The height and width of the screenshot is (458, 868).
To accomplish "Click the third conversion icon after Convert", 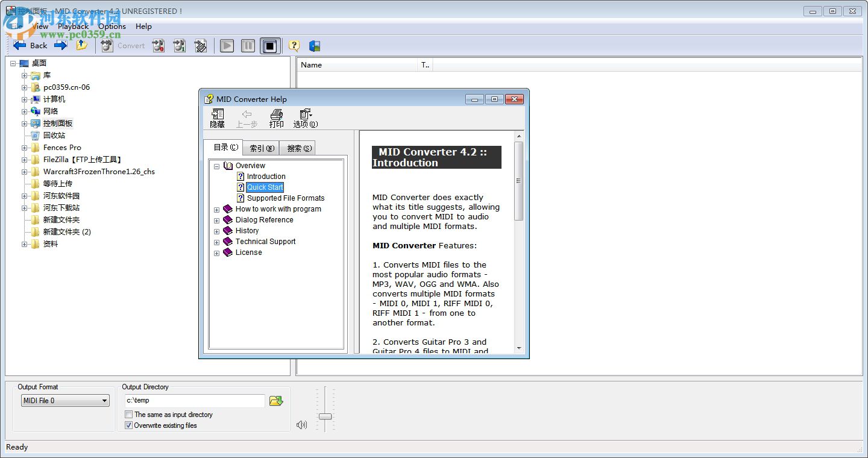I will click(201, 46).
